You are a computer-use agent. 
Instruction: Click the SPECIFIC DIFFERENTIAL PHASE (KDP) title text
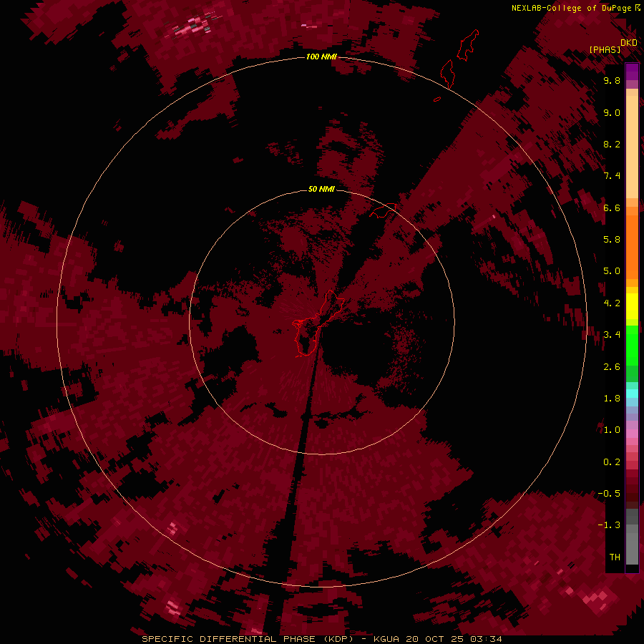pyautogui.click(x=248, y=639)
